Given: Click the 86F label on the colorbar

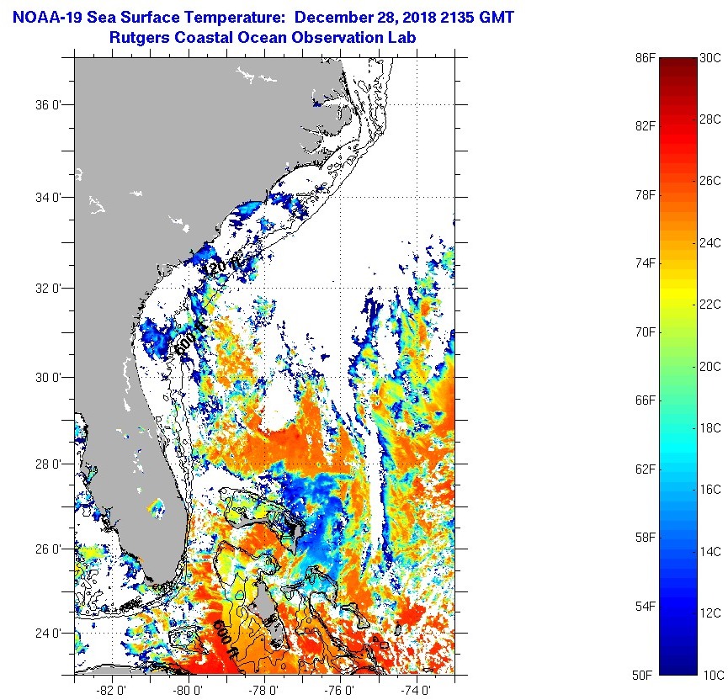Looking at the screenshot, I should point(646,57).
